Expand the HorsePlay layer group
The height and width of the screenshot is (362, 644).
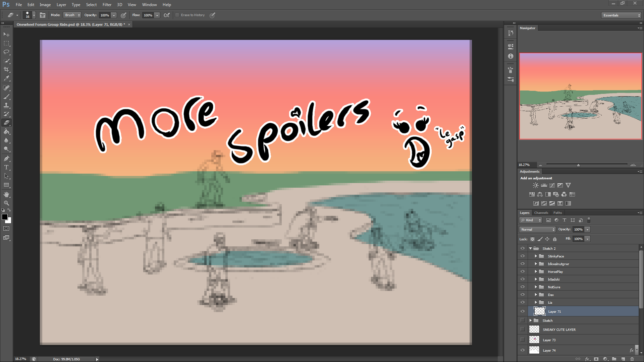pos(536,271)
